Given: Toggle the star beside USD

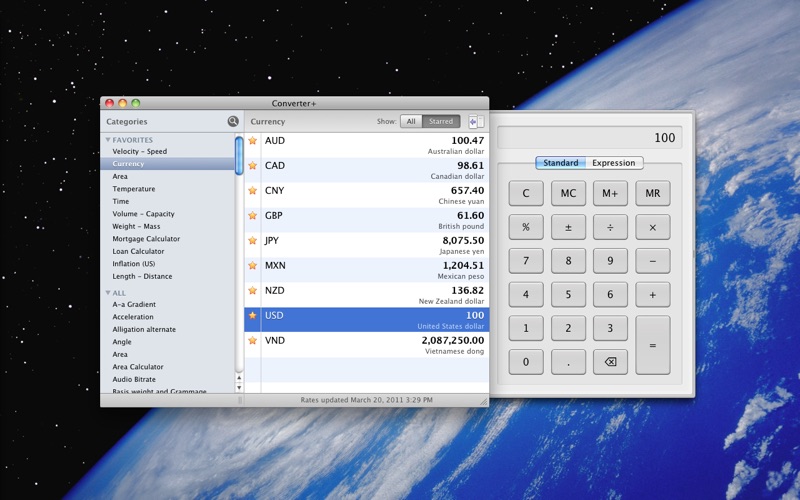Looking at the screenshot, I should [x=253, y=316].
